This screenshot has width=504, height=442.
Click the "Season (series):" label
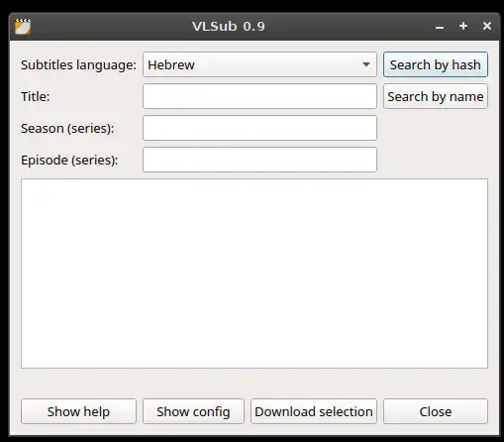[67, 128]
